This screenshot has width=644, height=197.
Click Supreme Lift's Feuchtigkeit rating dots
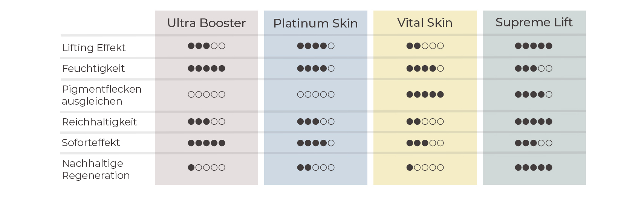534,69
